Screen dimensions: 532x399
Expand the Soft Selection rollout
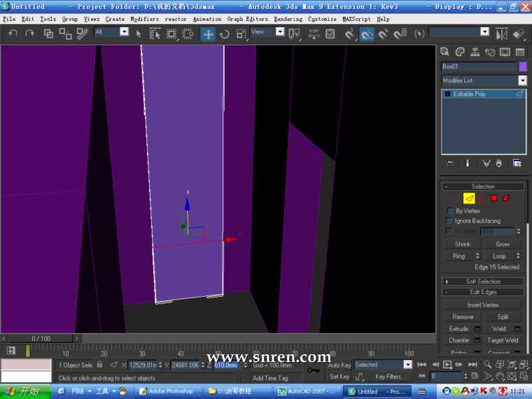coord(483,281)
